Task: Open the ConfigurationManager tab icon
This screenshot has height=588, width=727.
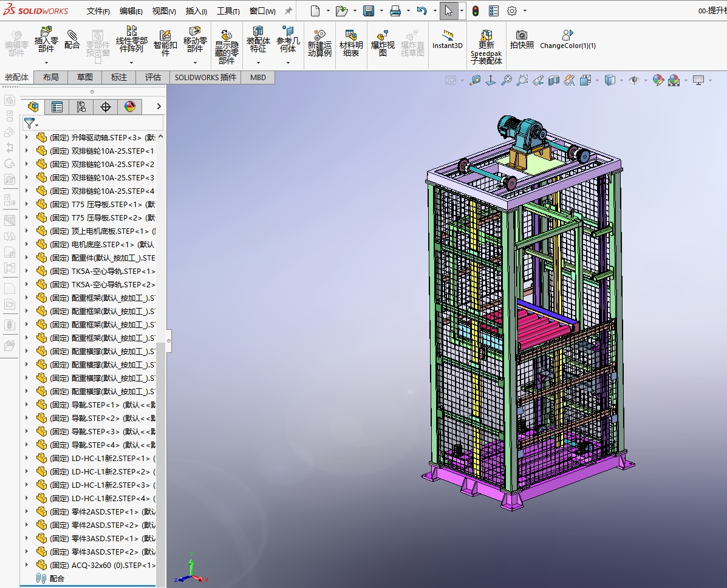Action: pos(81,107)
